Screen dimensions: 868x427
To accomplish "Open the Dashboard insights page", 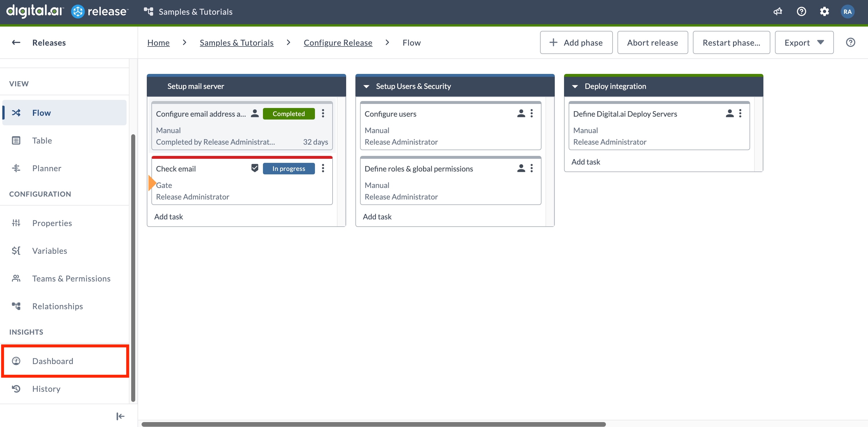I will tap(64, 361).
